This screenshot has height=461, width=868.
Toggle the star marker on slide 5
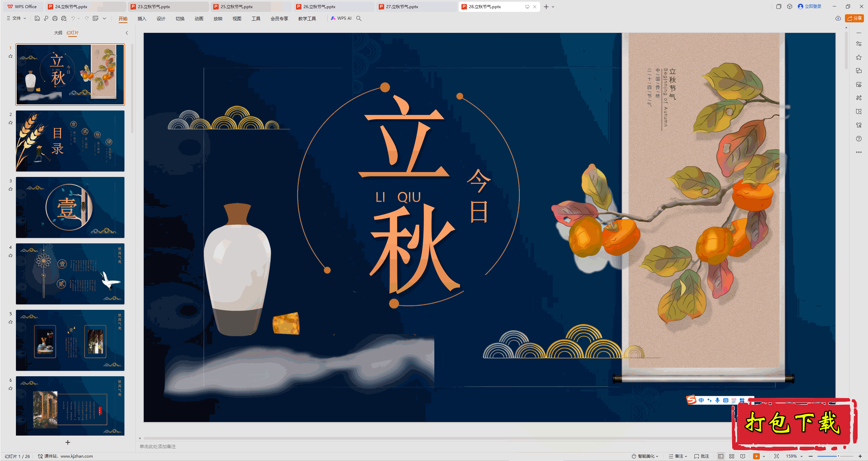click(x=11, y=322)
